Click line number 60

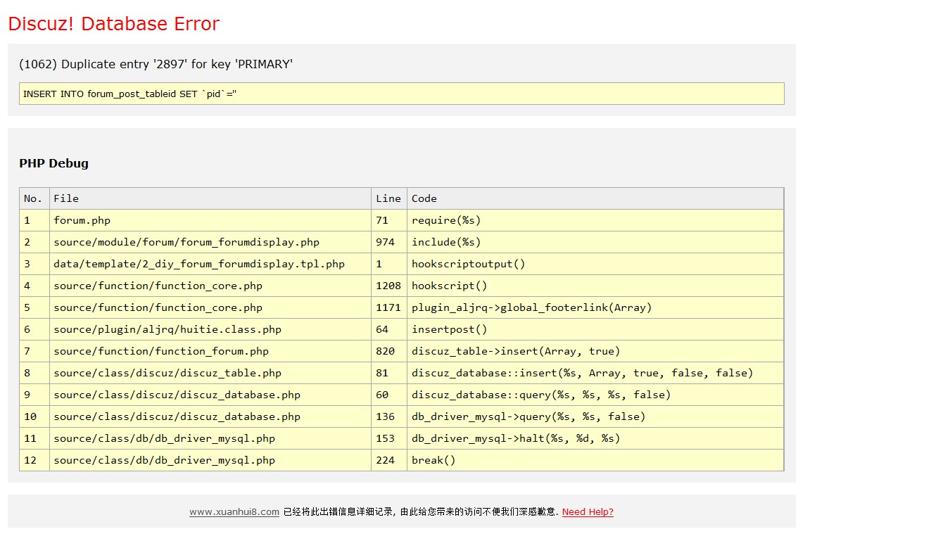pos(382,395)
